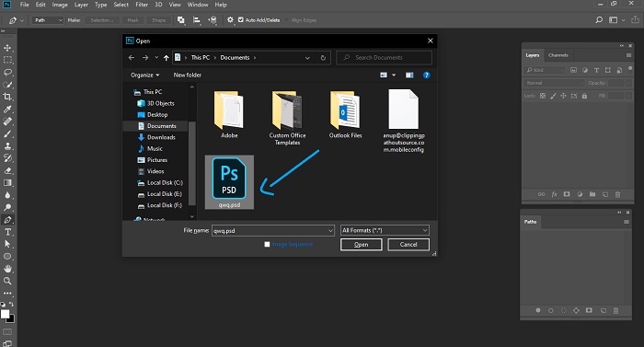This screenshot has height=347, width=644.
Task: Select the Eyedropper tool
Action: pos(7,110)
